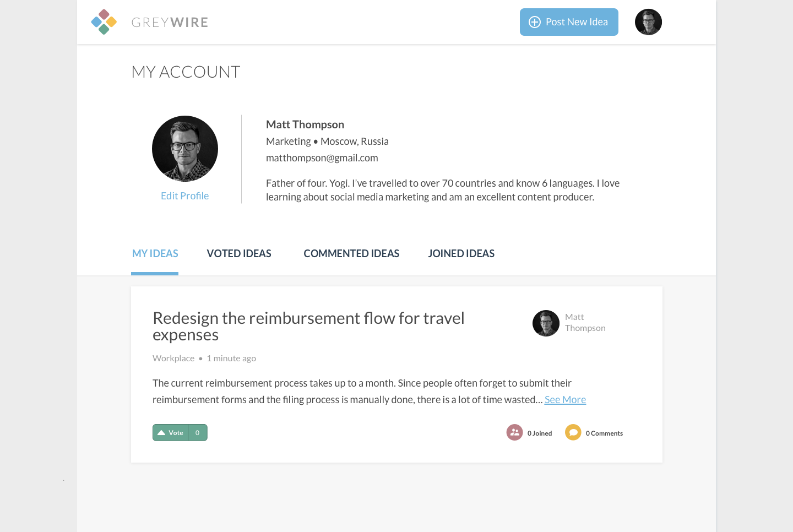The height and width of the screenshot is (532, 793).
Task: Click the Matt Thompson author name on card
Action: (x=585, y=323)
